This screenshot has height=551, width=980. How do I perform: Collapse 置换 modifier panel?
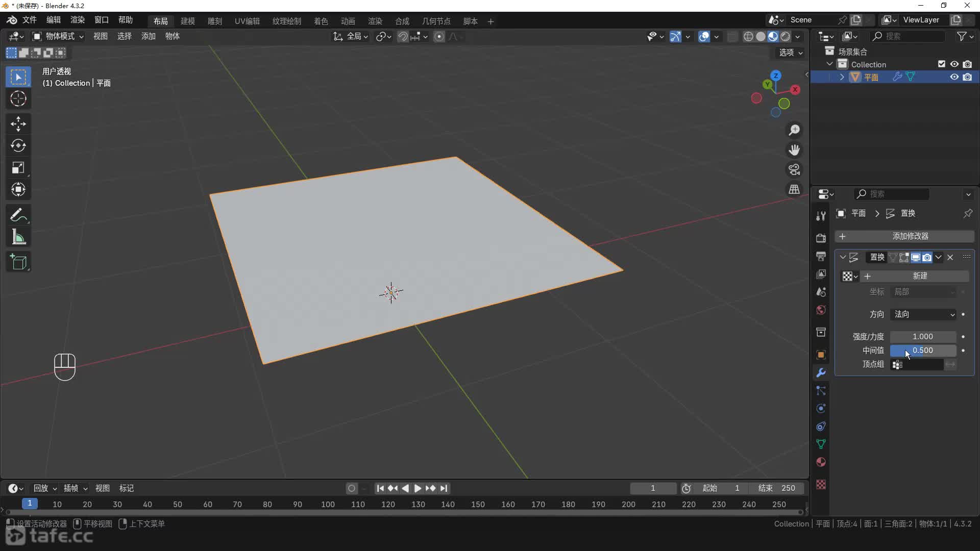843,257
